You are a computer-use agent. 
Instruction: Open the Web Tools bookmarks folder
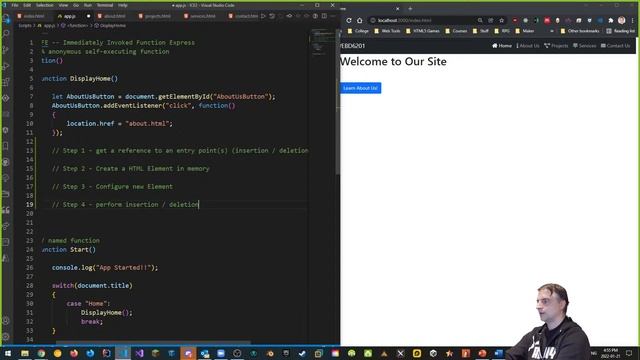coord(387,31)
